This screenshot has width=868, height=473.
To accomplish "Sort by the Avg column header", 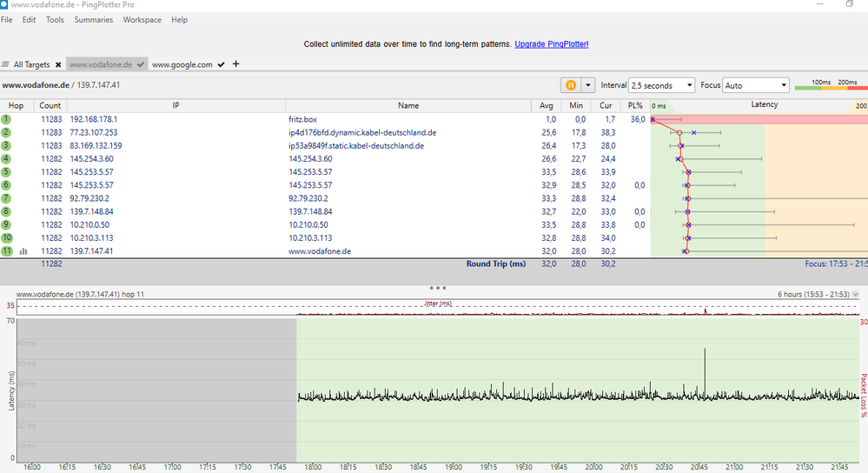I will [547, 105].
